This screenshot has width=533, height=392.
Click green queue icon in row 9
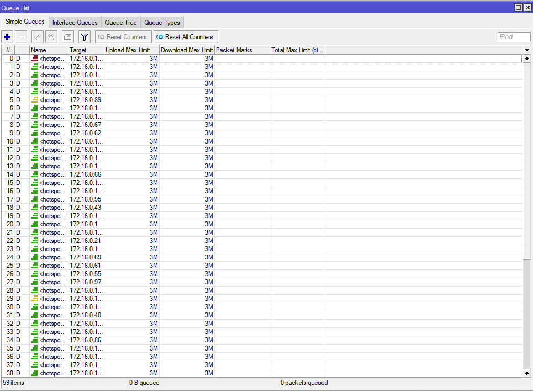coord(34,133)
